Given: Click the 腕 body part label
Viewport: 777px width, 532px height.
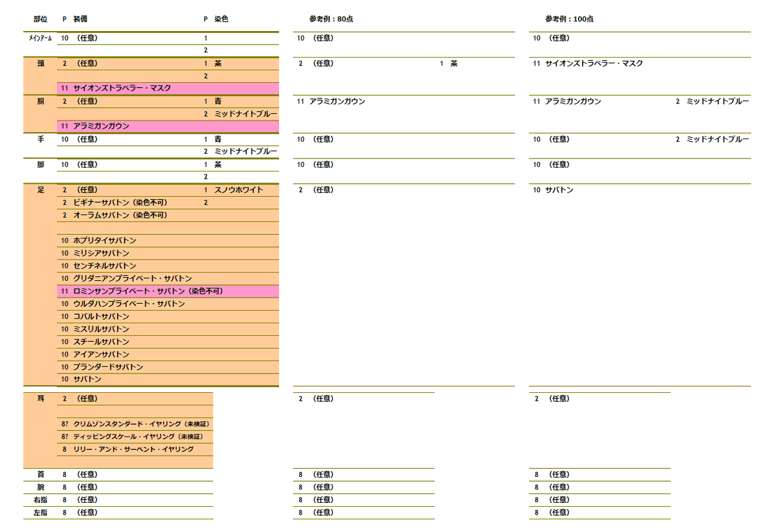Looking at the screenshot, I should point(40,487).
